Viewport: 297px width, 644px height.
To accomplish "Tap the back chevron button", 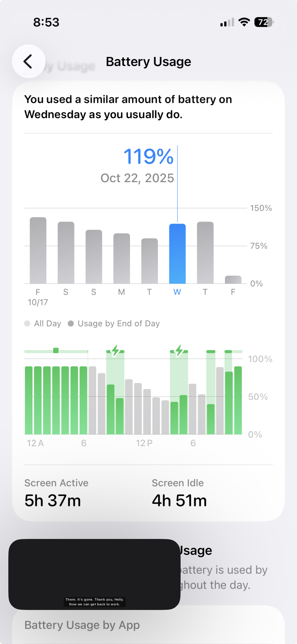I will click(28, 61).
